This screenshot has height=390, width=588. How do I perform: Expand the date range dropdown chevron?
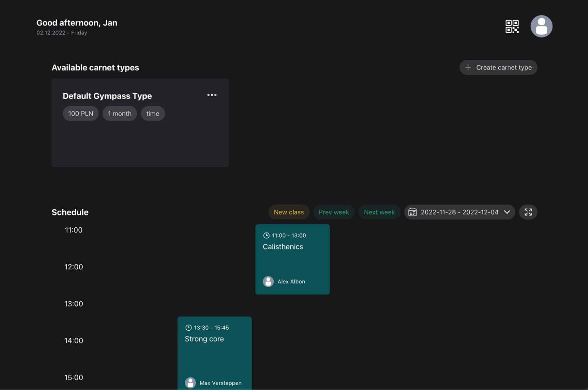[x=507, y=212]
